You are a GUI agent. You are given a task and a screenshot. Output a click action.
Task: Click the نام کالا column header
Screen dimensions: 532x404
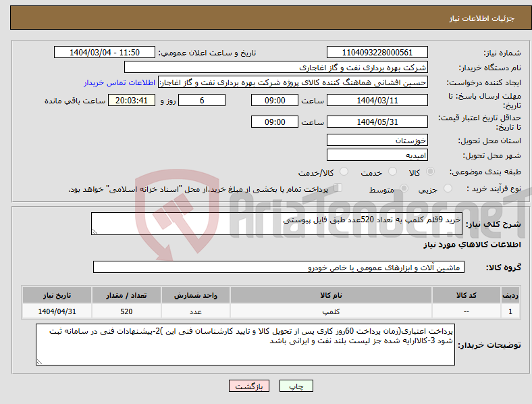tap(331, 295)
